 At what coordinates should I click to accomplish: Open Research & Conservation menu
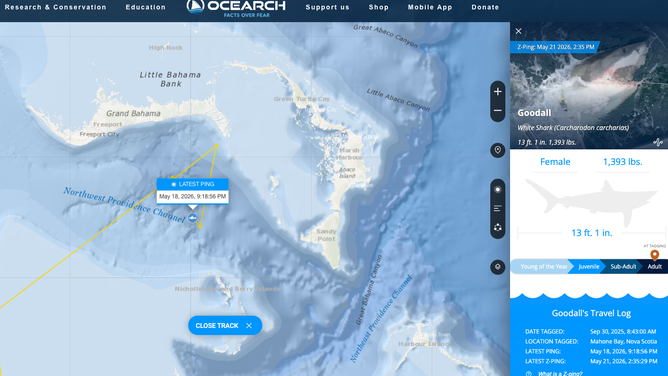(x=55, y=7)
